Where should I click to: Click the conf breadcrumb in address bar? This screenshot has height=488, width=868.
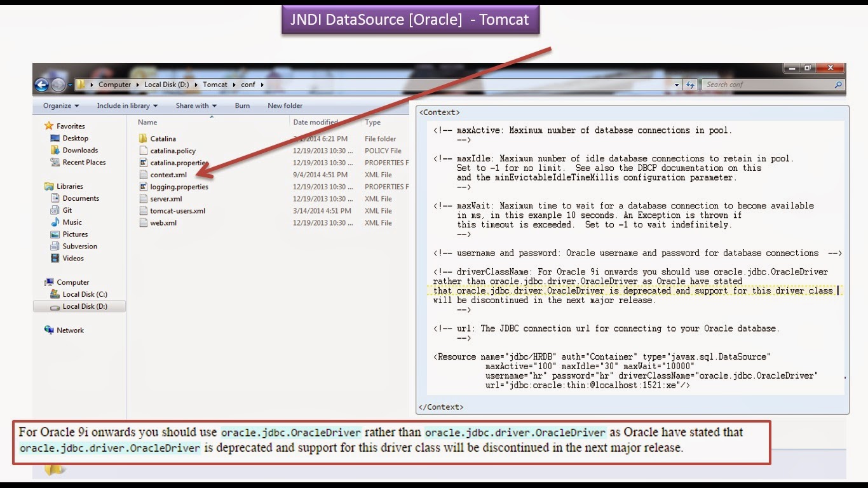click(248, 85)
